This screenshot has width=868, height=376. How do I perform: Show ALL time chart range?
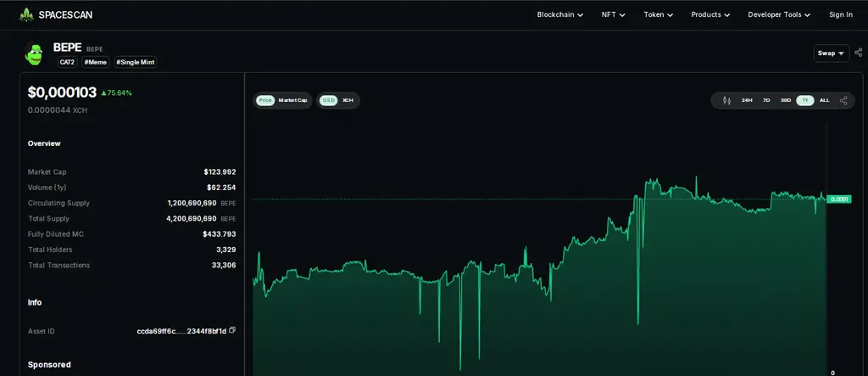[x=824, y=100]
